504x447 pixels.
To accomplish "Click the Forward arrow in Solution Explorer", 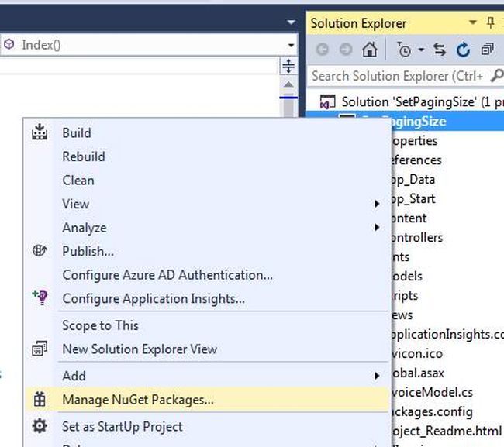I will [346, 50].
